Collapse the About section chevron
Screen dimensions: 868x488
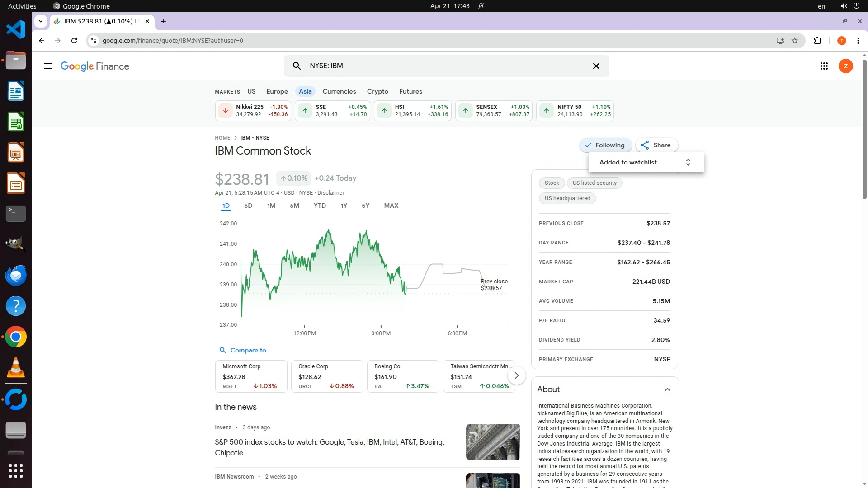pyautogui.click(x=667, y=389)
